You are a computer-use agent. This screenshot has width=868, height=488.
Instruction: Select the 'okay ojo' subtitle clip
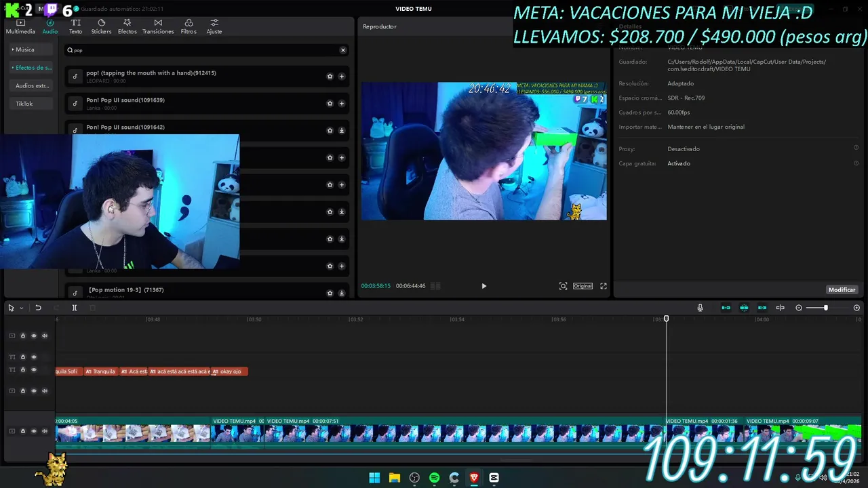[230, 371]
